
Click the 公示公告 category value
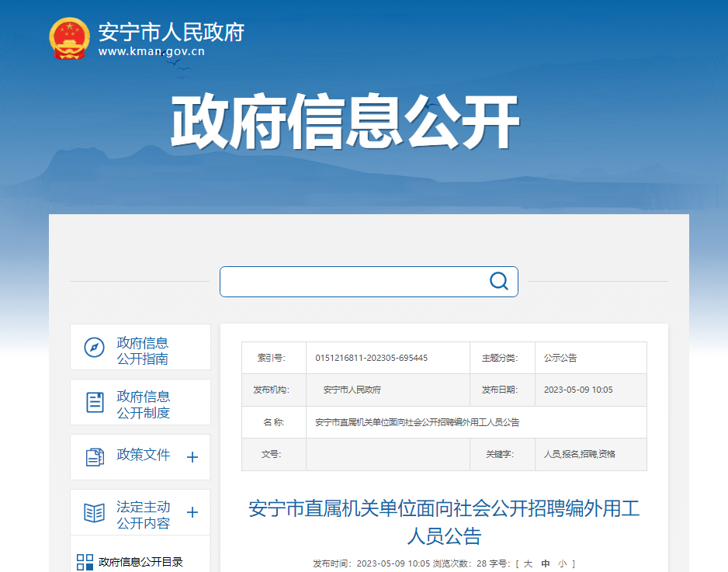click(560, 358)
